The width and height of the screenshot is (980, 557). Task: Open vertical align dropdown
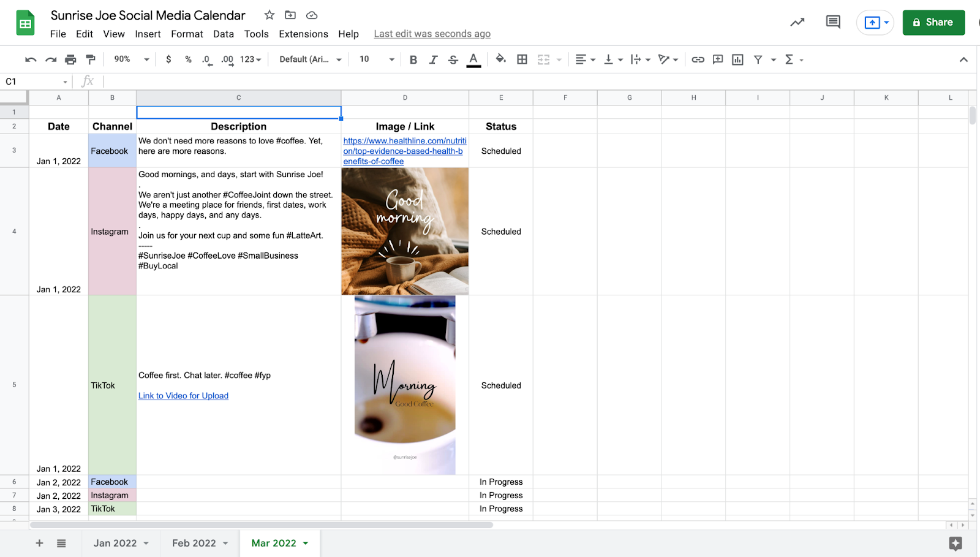(x=613, y=59)
